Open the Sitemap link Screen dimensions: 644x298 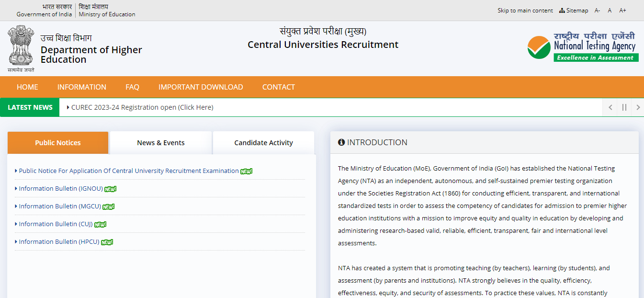point(574,11)
